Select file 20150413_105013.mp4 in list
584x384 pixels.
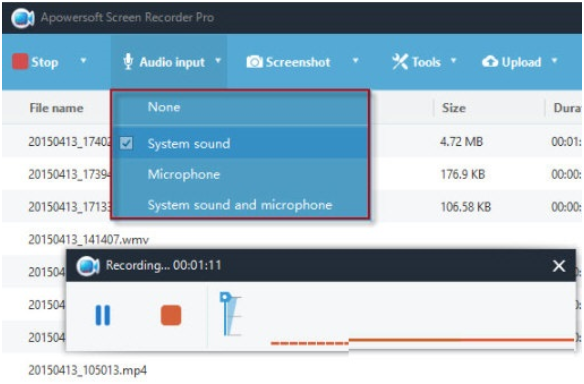click(88, 370)
